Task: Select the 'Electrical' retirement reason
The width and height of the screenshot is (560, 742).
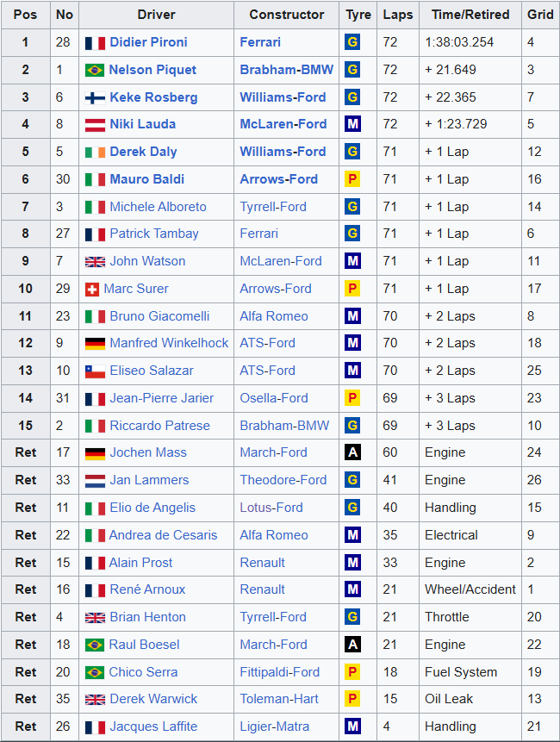Action: 451,534
